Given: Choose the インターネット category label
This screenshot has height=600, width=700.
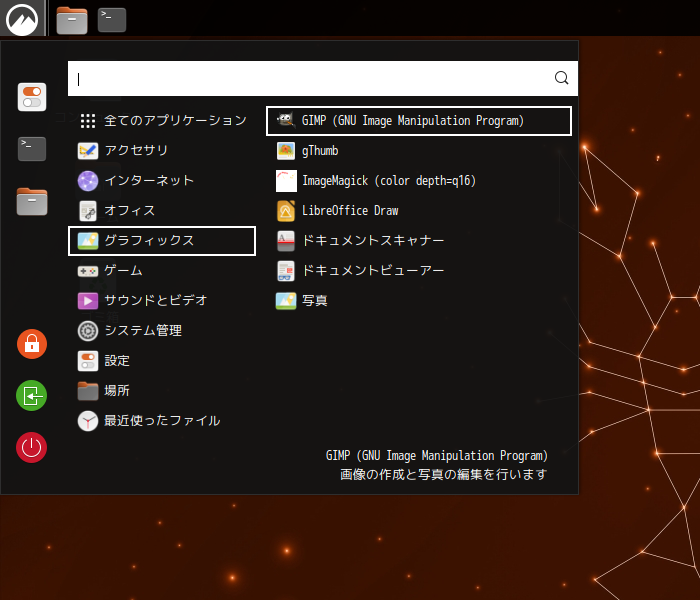Looking at the screenshot, I should (x=149, y=180).
